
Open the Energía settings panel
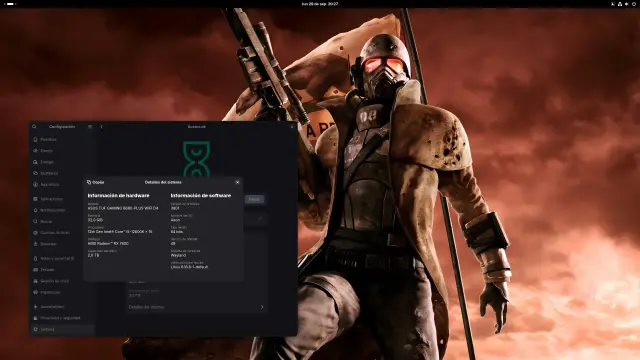tap(62, 162)
